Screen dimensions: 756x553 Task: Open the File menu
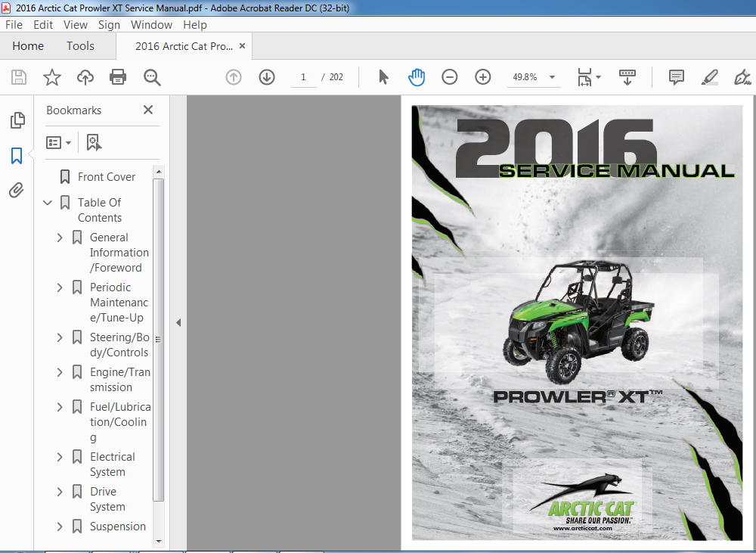point(14,25)
